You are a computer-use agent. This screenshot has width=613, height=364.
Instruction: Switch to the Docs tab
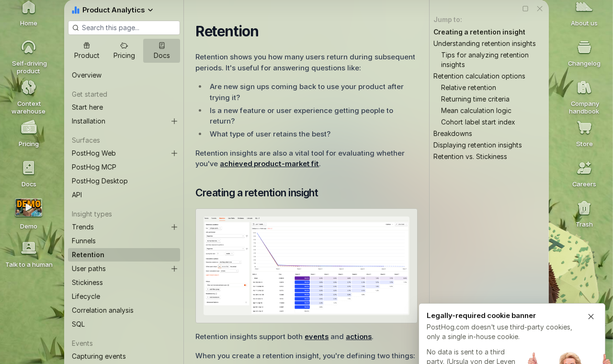(x=162, y=51)
